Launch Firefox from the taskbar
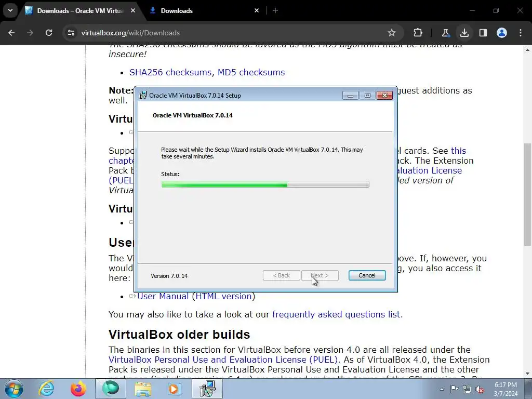The height and width of the screenshot is (399, 532). [x=78, y=389]
